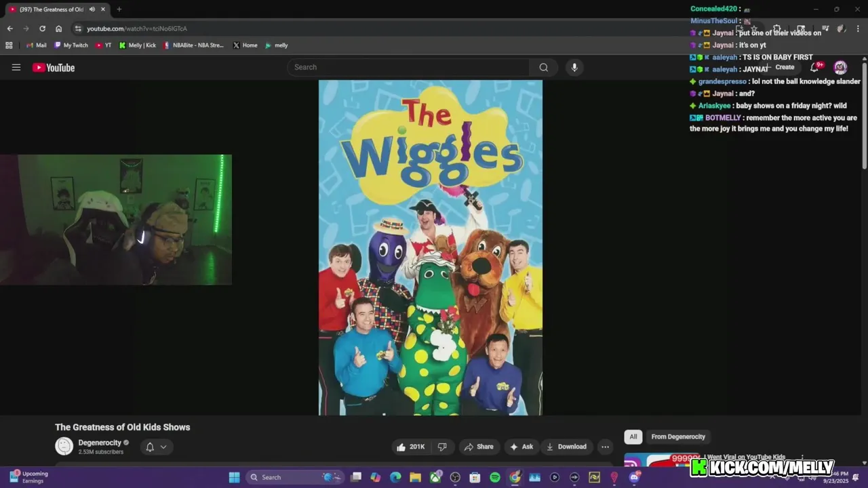Screen dimensions: 868x488
Task: Click the Wiggles video player
Action: 431,247
